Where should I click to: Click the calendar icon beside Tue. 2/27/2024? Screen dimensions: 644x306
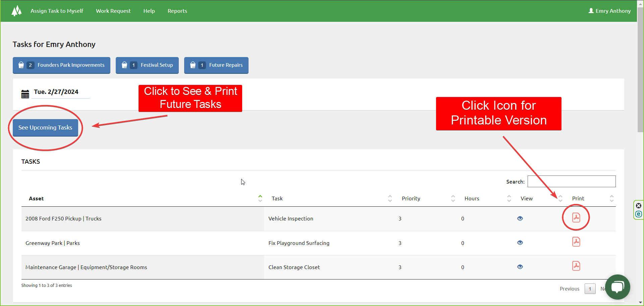click(25, 94)
